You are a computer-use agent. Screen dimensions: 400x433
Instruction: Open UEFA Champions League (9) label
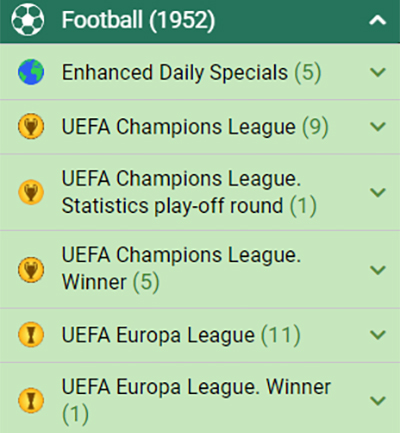point(195,127)
